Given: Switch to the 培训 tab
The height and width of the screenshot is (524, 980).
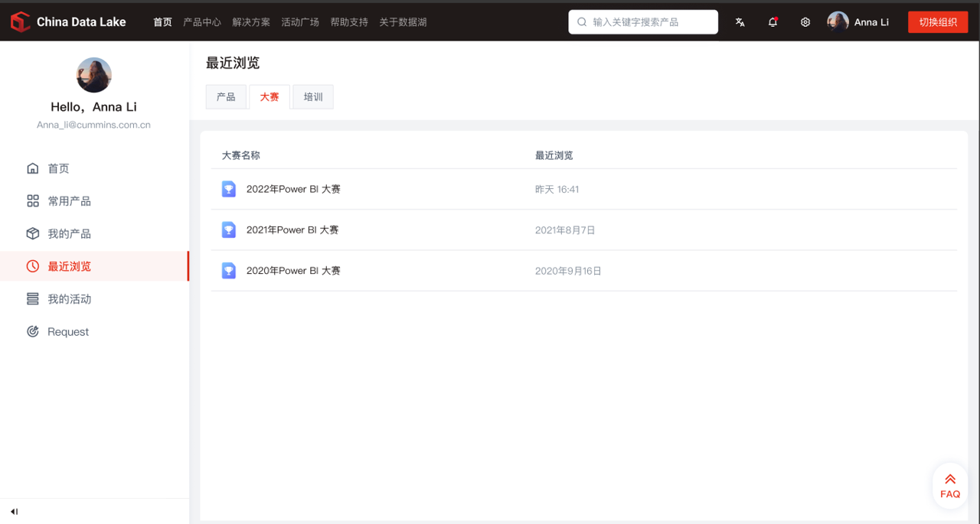Looking at the screenshot, I should click(313, 97).
